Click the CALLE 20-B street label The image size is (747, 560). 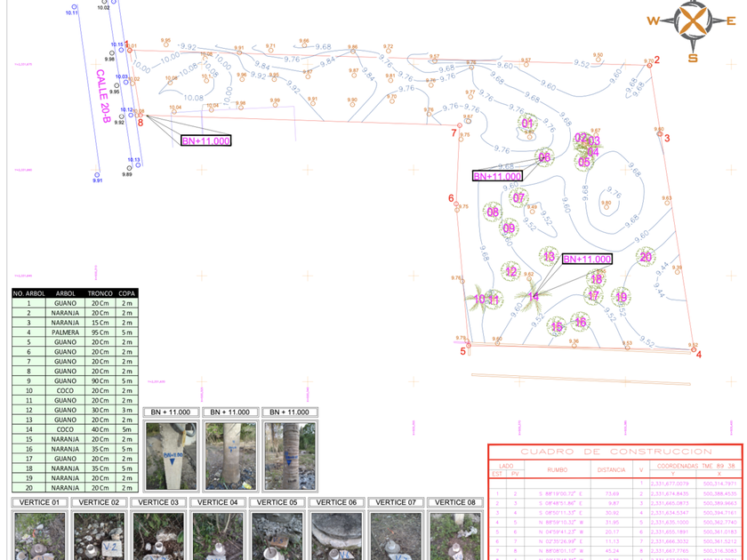(103, 96)
